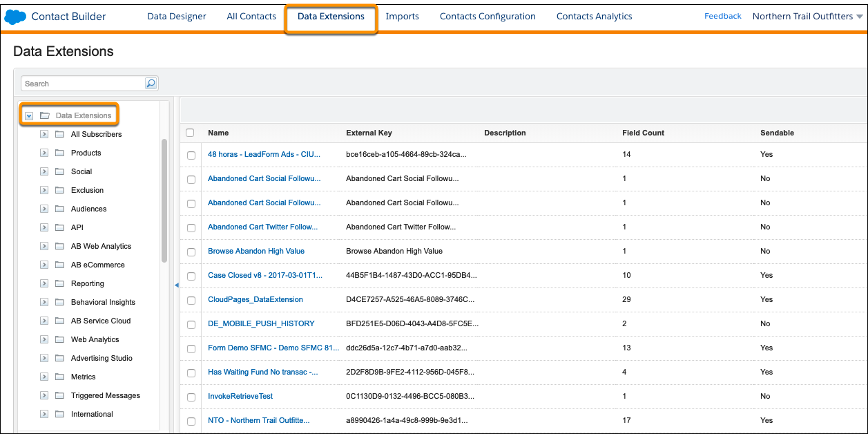This screenshot has height=434, width=868.
Task: Check the CloudPages_DataExtension row
Action: (191, 300)
